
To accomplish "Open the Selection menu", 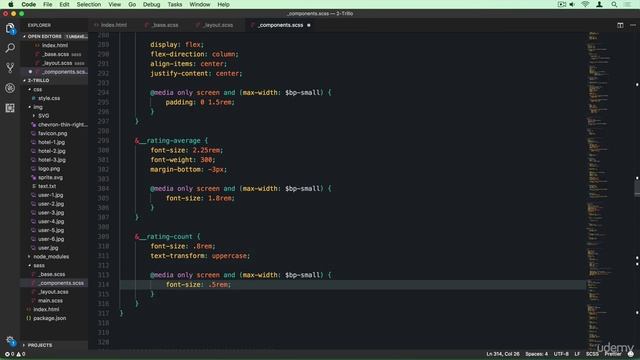I will pyautogui.click(x=89, y=4).
